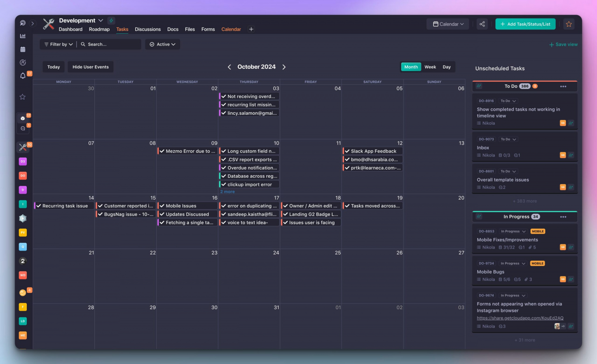Select the WD project icon in sidebar
The image size is (597, 364).
pos(23,275)
